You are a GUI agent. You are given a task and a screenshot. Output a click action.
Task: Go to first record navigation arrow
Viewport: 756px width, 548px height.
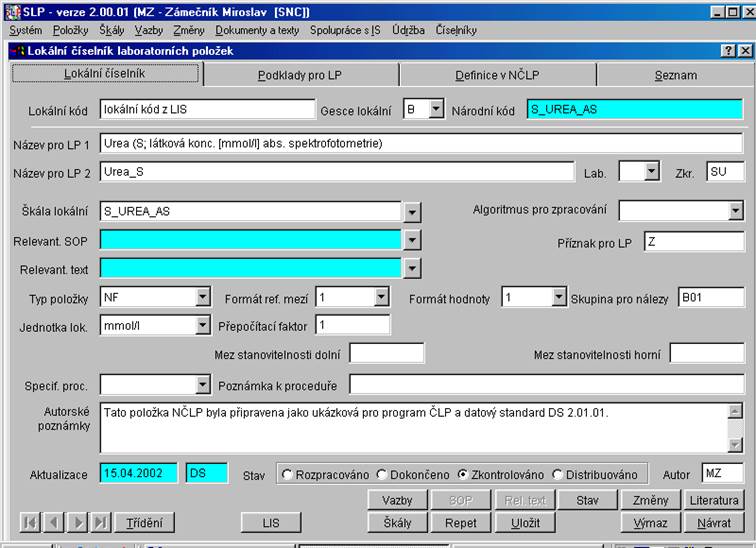(x=30, y=522)
